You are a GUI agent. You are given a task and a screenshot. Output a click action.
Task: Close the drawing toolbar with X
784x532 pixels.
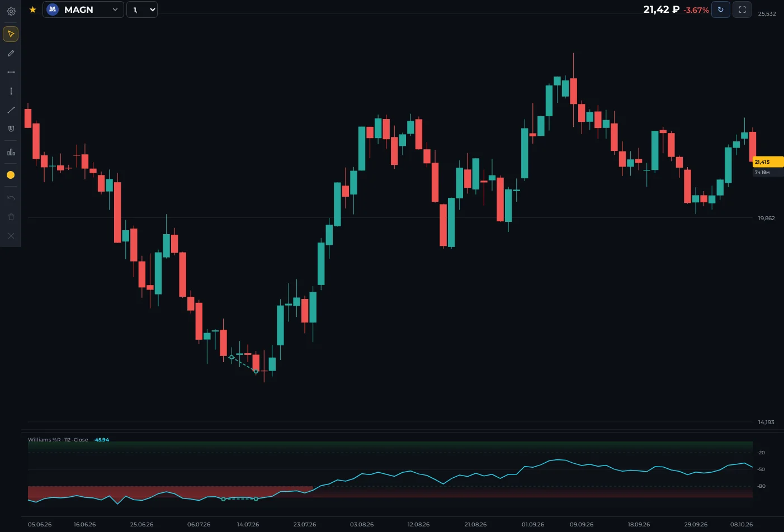(11, 236)
